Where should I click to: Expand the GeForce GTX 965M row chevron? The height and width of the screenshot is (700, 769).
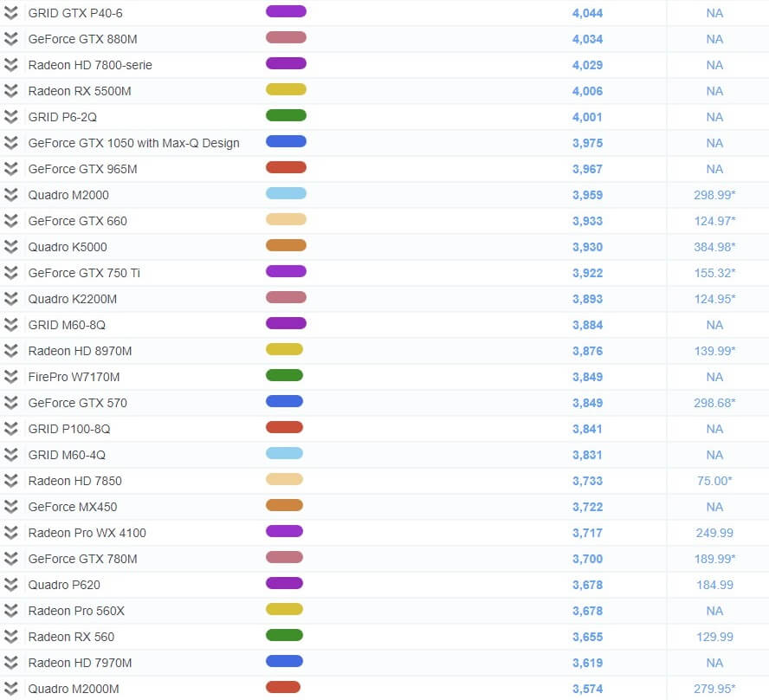(10, 169)
